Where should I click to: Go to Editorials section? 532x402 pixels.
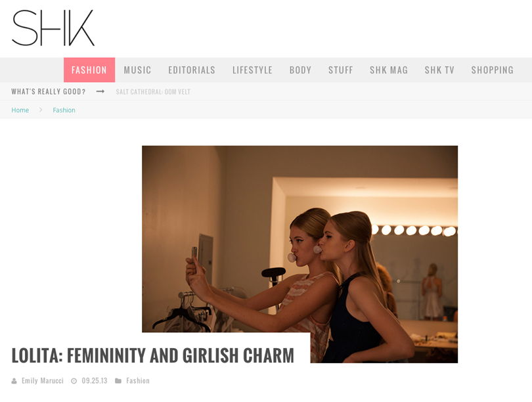[x=192, y=70]
